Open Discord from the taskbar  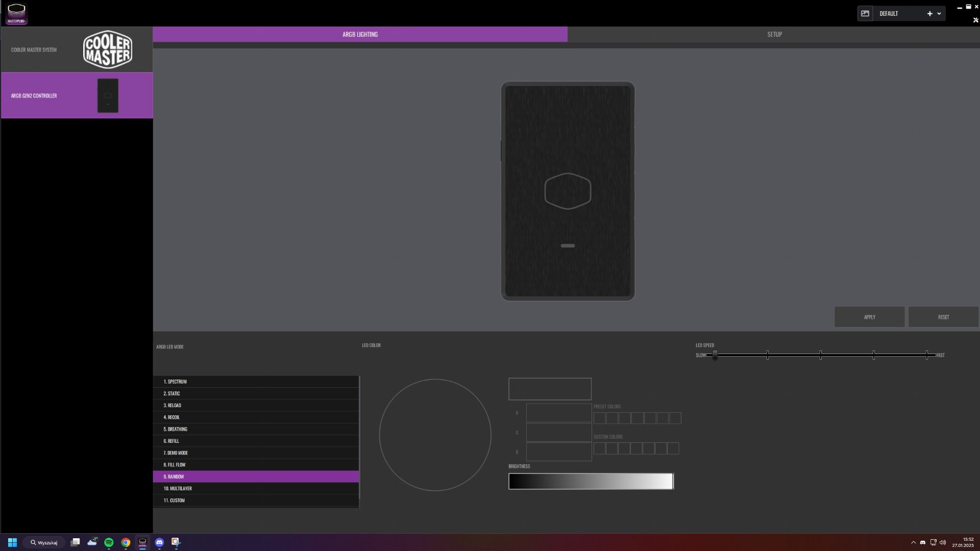pos(159,542)
